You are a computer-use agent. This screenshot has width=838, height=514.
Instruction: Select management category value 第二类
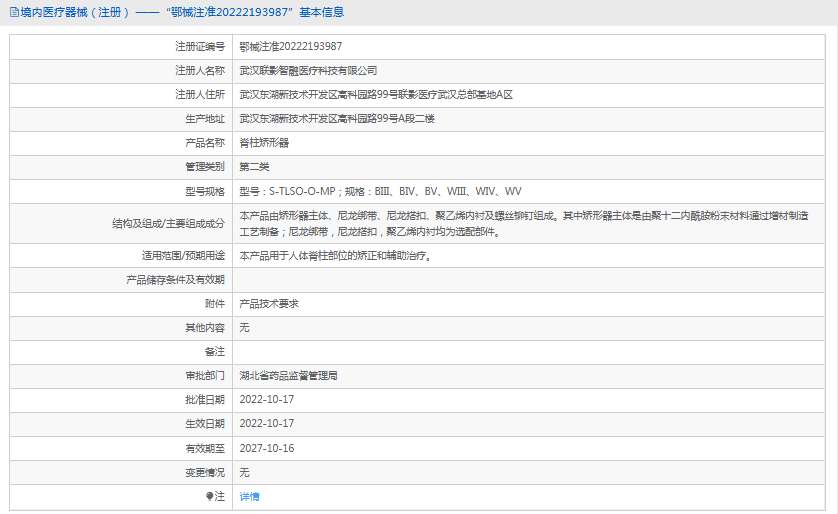[x=254, y=167]
